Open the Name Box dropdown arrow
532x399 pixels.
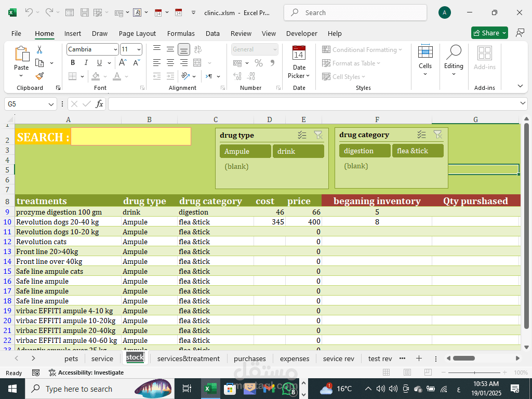(x=51, y=104)
